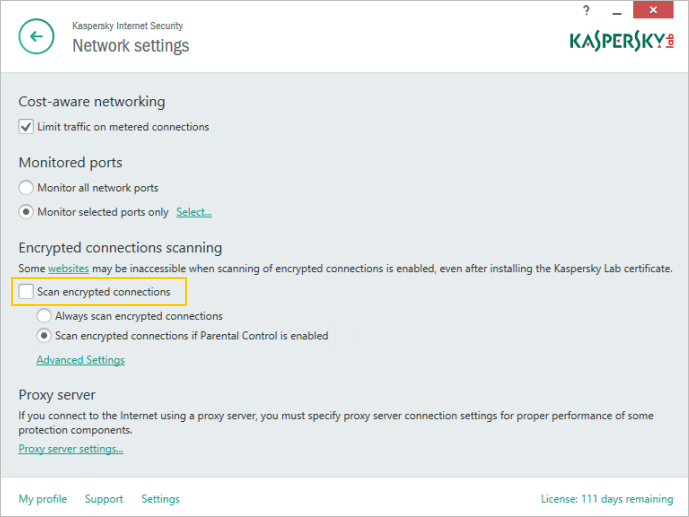Uncheck Limit traffic on metered connections
The image size is (689, 517).
point(26,127)
